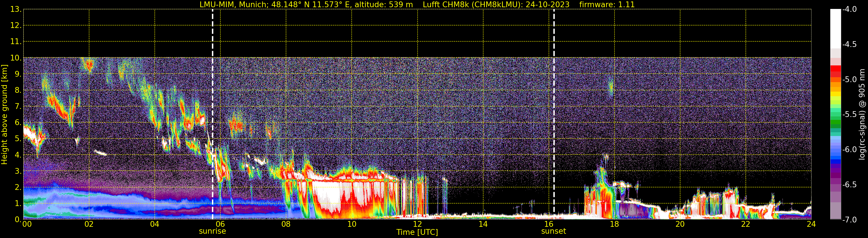Click the 'firmware: 1.11' text in title

pos(607,5)
